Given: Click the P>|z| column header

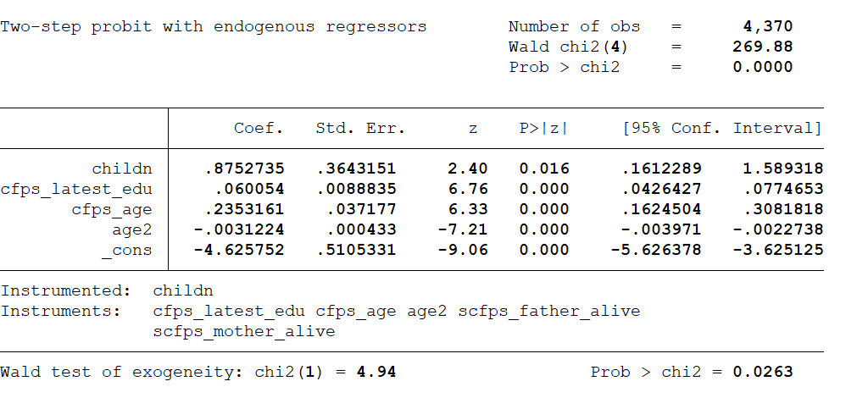Looking at the screenshot, I should pos(543,129).
